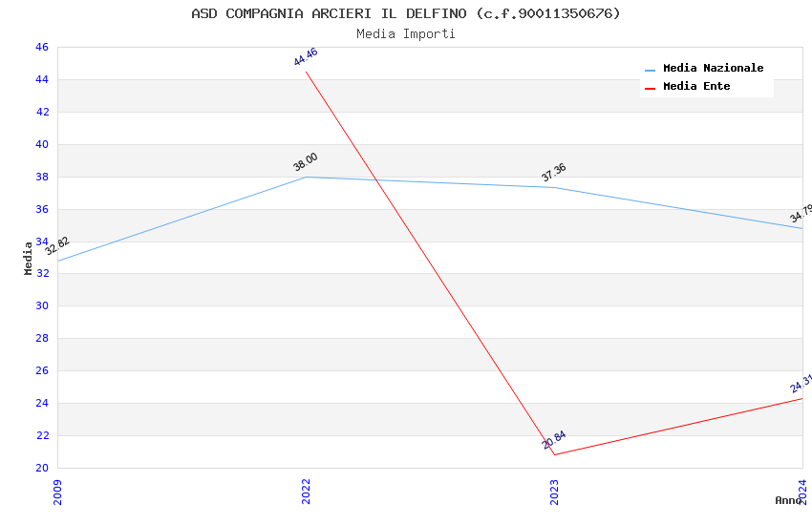Select the Media Ente legend label
The height and width of the screenshot is (525, 812).
(696, 87)
